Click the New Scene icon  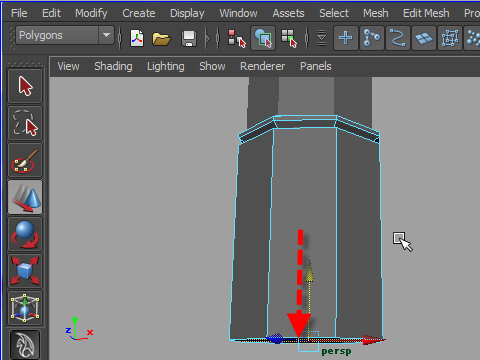coord(137,38)
